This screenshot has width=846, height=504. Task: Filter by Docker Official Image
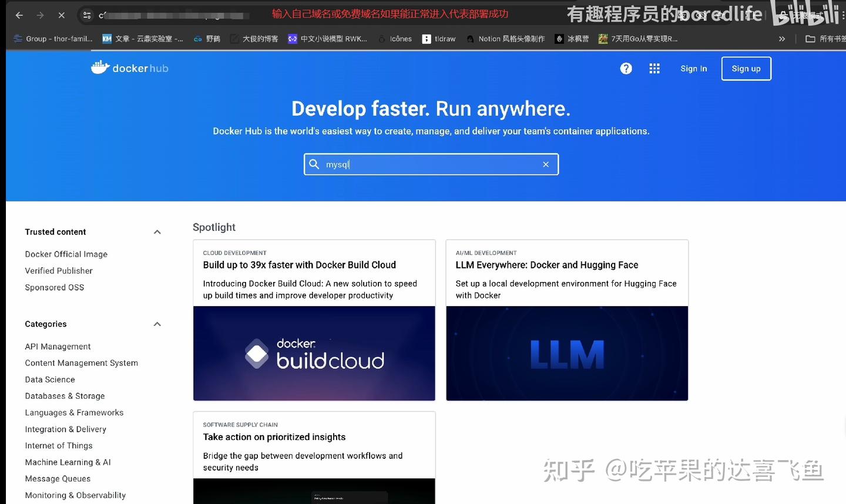pos(66,254)
